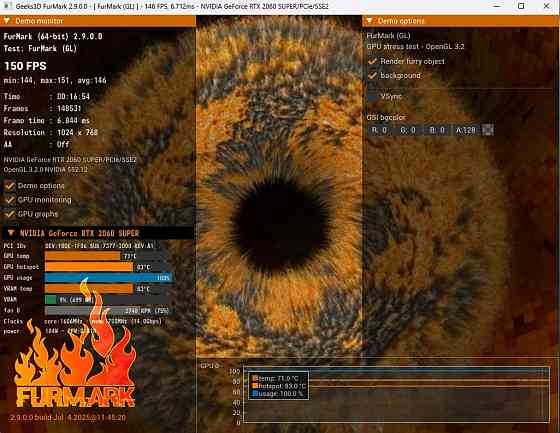This screenshot has width=560, height=433.
Task: Uncheck Render furry object option
Action: click(x=372, y=61)
